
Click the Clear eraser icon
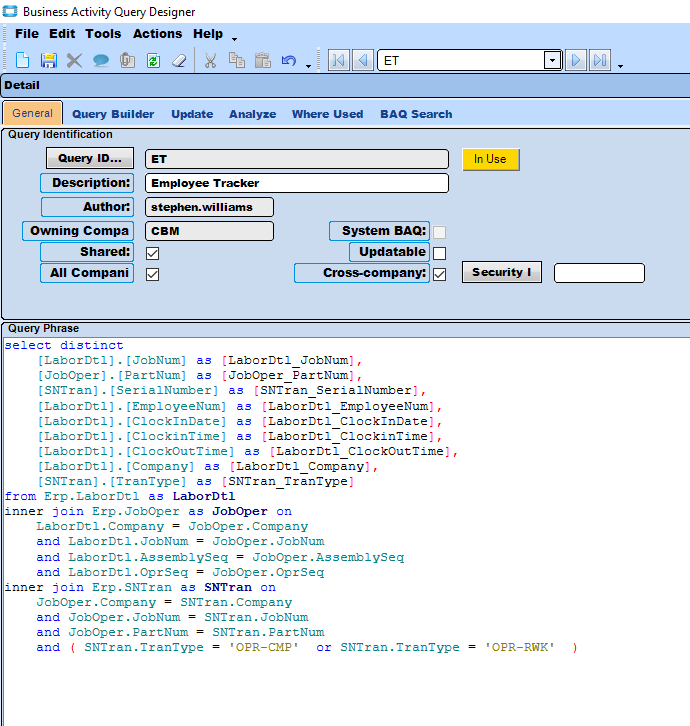point(179,61)
